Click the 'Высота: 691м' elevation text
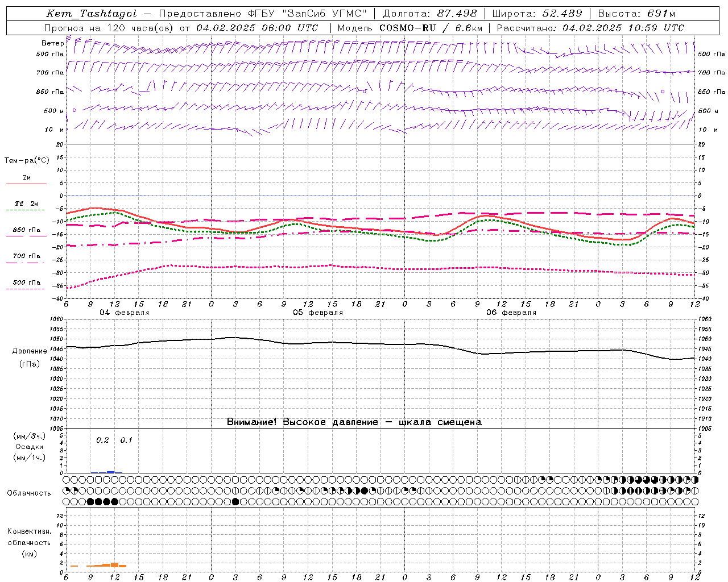The height and width of the screenshot is (582, 728). pos(636,14)
